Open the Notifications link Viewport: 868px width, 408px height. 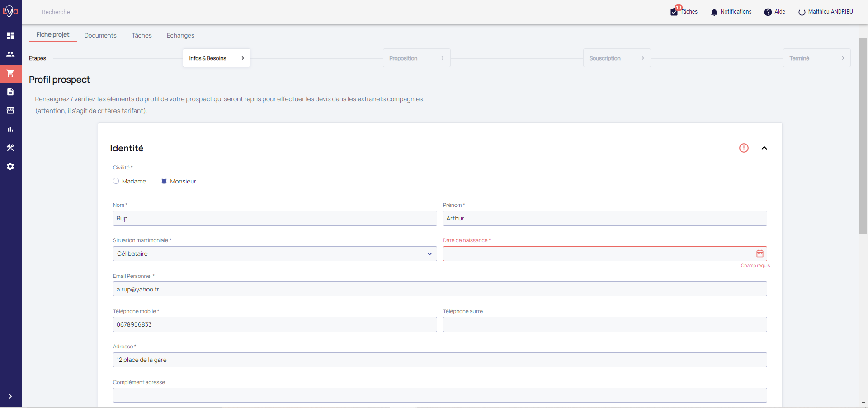(x=731, y=12)
